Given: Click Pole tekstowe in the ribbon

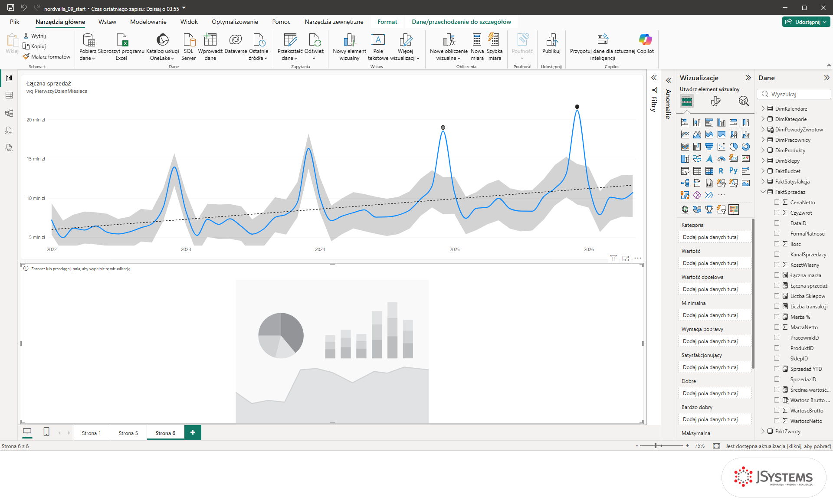Looking at the screenshot, I should coord(378,46).
